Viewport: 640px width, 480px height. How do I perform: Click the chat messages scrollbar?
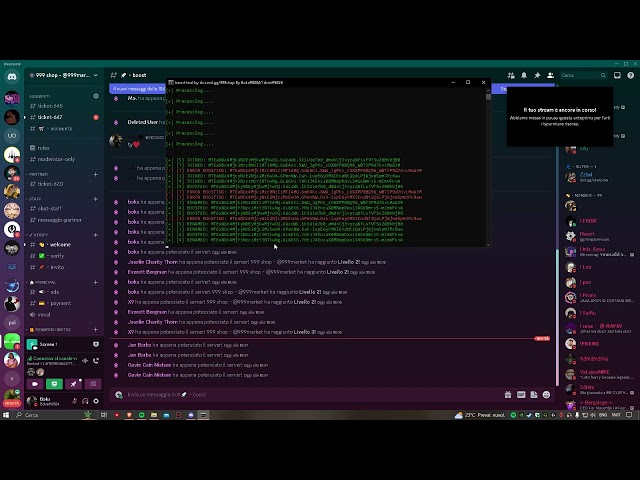[557, 316]
